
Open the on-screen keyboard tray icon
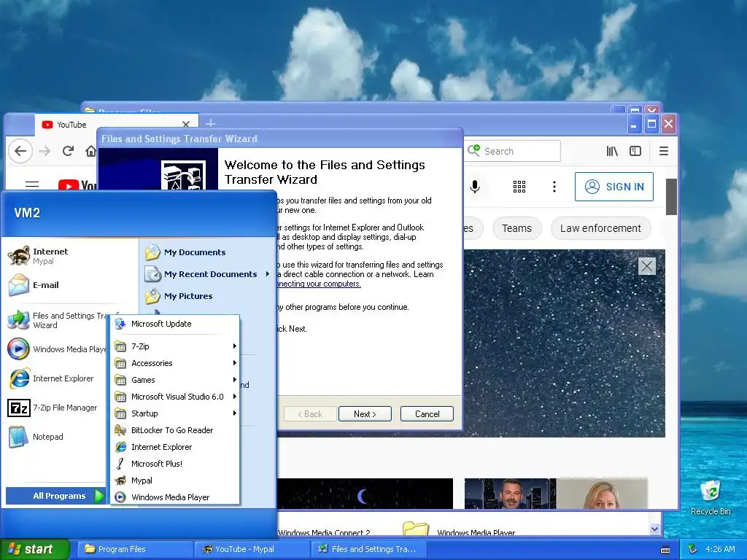[665, 550]
